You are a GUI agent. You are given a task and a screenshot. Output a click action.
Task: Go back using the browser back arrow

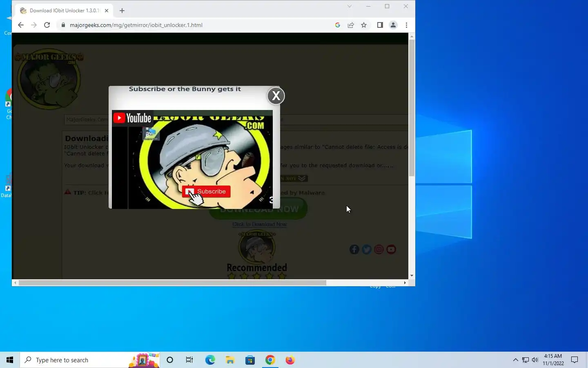point(21,25)
